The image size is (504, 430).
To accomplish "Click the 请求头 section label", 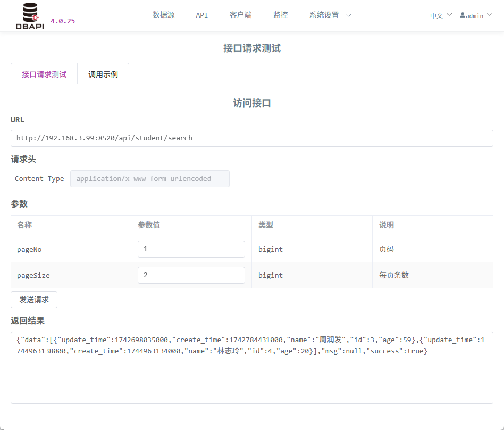I will (x=23, y=159).
